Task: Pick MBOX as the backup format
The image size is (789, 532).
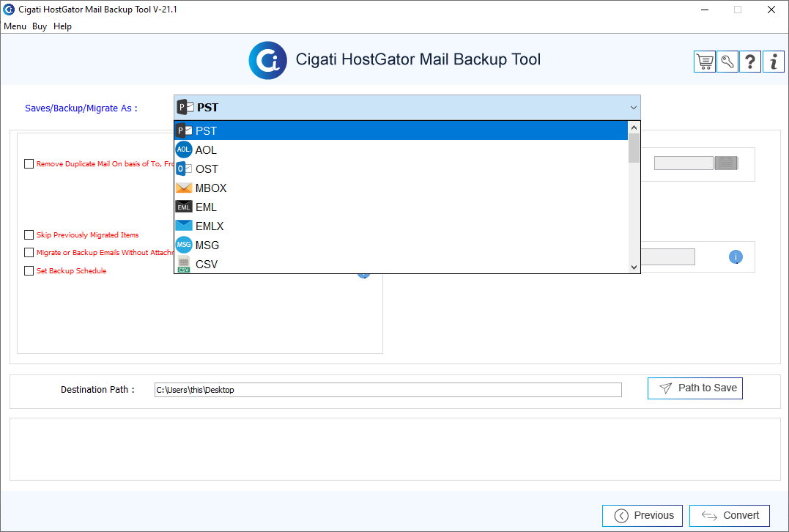Action: coord(401,188)
